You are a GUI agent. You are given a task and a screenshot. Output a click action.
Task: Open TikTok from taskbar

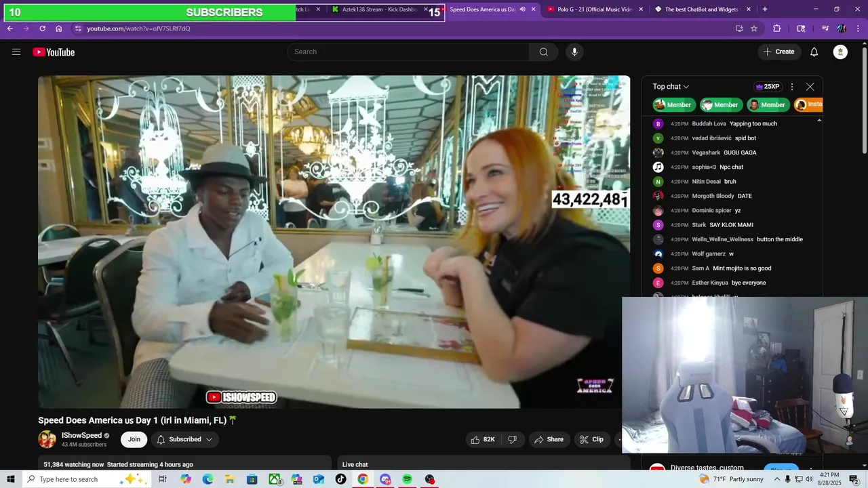click(340, 479)
